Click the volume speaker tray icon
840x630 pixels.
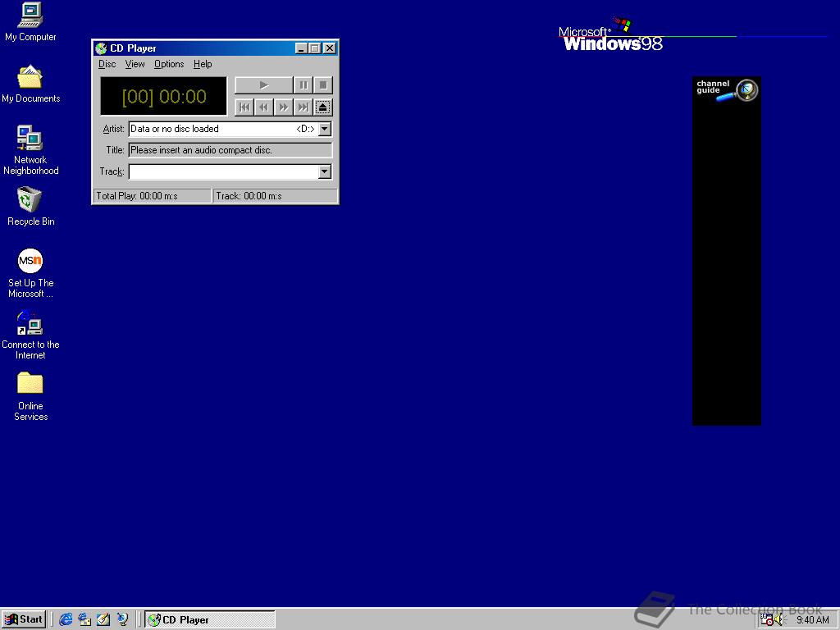[779, 620]
